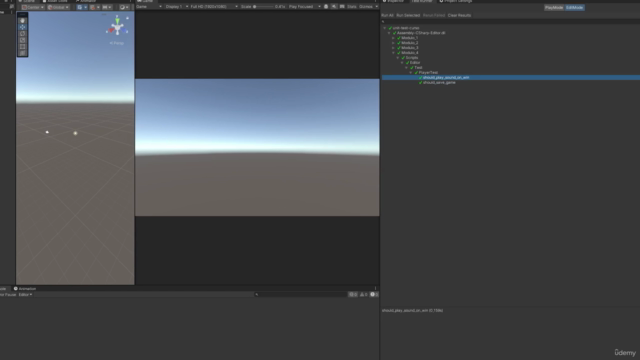
Task: Select the Hand view tool in Scene
Action: click(22, 20)
